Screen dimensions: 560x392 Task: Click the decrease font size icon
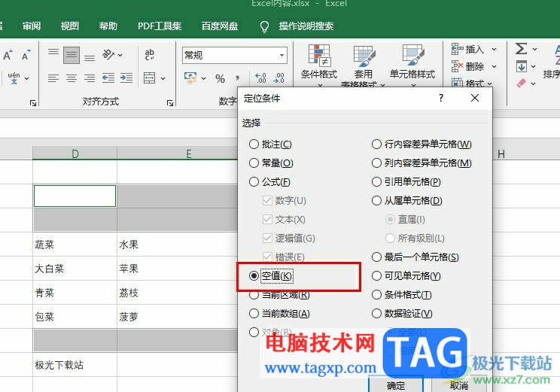pyautogui.click(x=26, y=55)
